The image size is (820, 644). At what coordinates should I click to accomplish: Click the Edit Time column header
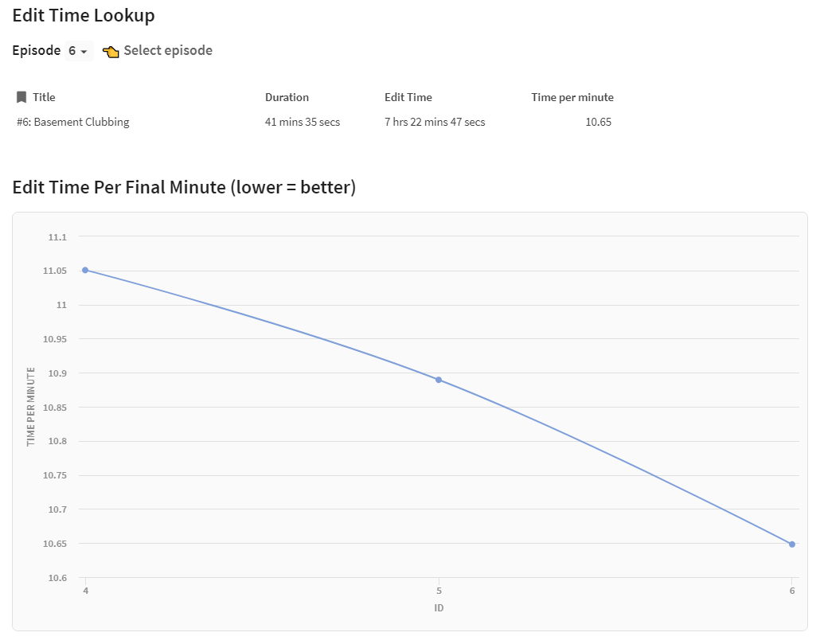click(x=408, y=97)
